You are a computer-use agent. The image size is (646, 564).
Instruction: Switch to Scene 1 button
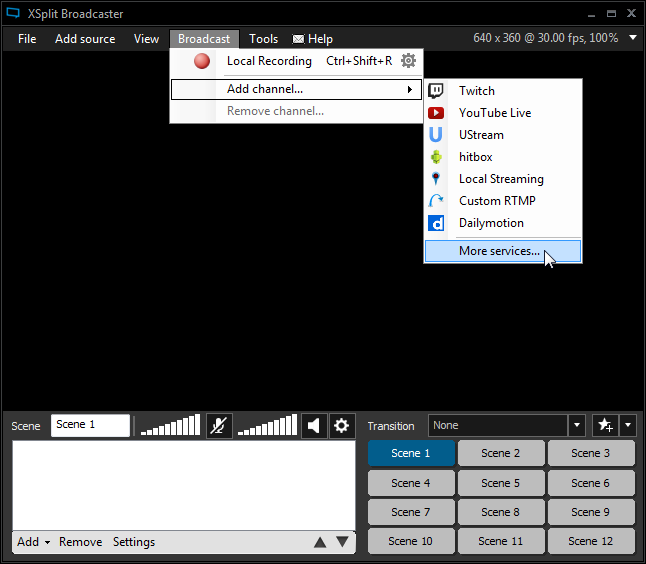pos(411,453)
